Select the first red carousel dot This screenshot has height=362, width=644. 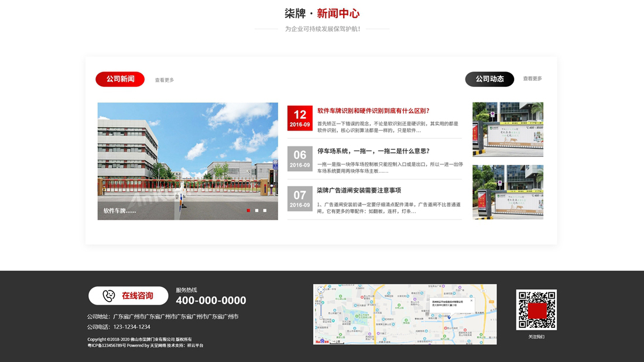[248, 210]
